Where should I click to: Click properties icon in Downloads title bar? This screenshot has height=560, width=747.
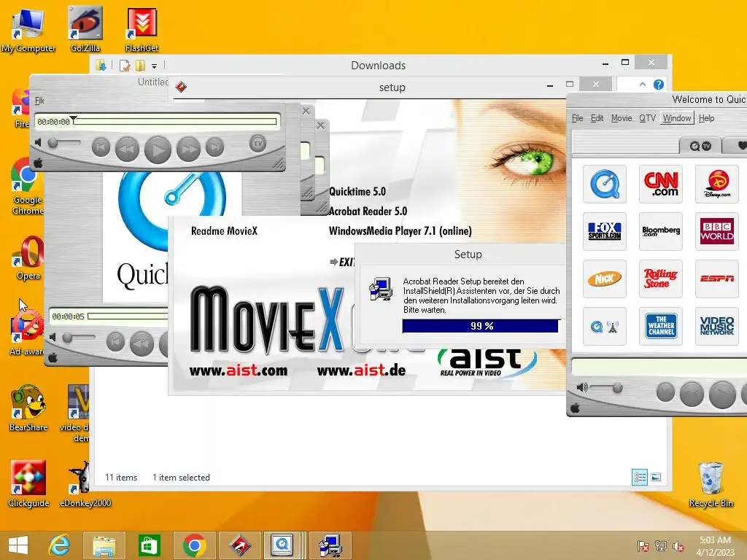[124, 65]
